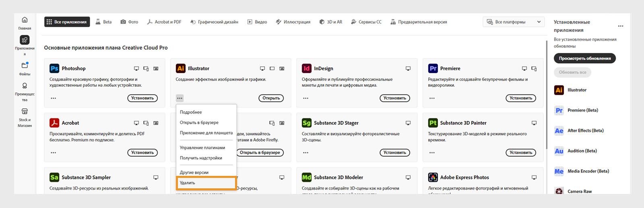Install Premiere with Установить button
This screenshot has width=644, height=208.
click(521, 98)
